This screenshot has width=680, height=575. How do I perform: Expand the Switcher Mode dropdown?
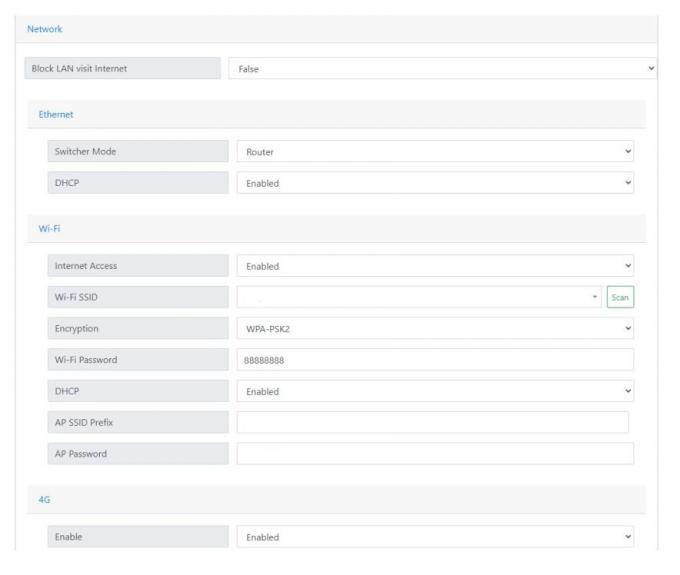[x=435, y=152]
